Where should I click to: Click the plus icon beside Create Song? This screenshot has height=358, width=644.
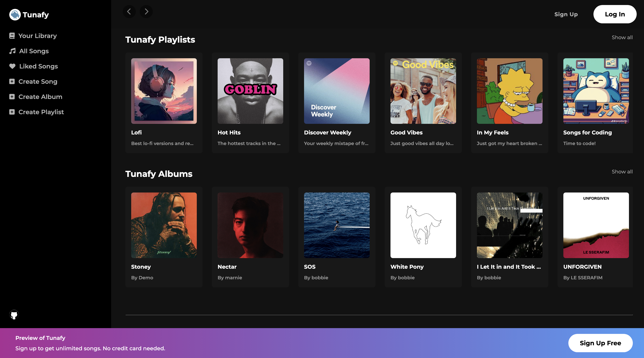[12, 82]
